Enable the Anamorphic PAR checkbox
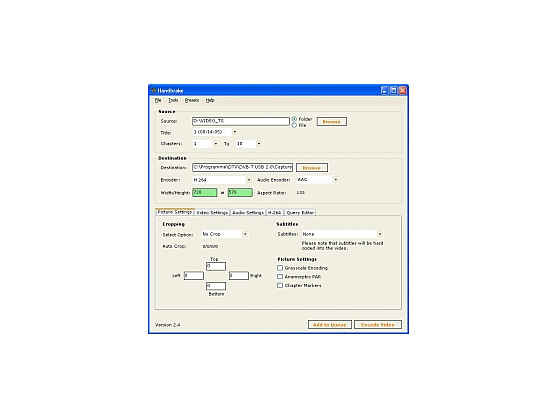The height and width of the screenshot is (418, 557). (x=280, y=277)
